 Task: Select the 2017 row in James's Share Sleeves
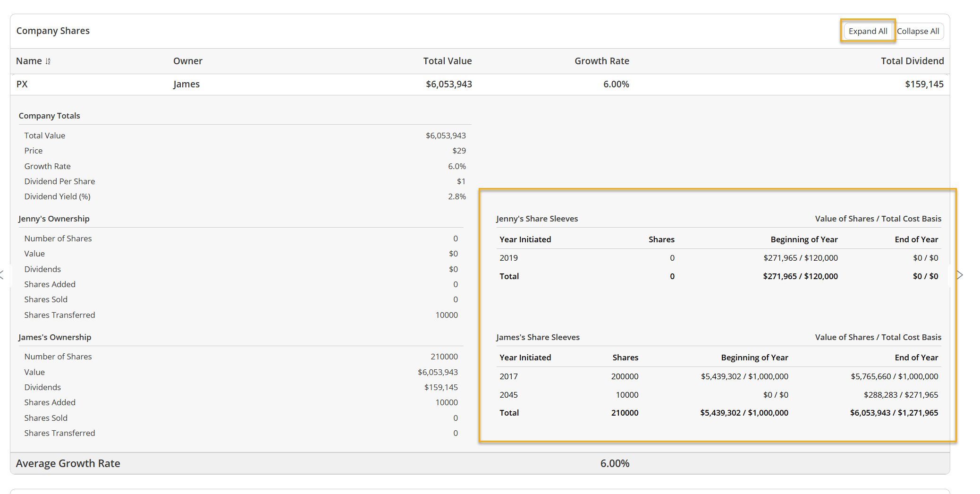pos(718,376)
